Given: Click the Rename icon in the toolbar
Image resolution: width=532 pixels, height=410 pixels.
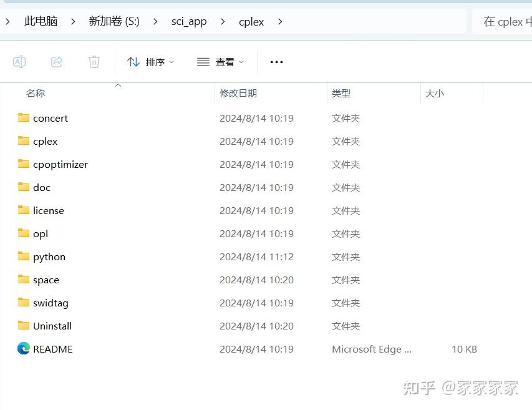Looking at the screenshot, I should click(19, 61).
